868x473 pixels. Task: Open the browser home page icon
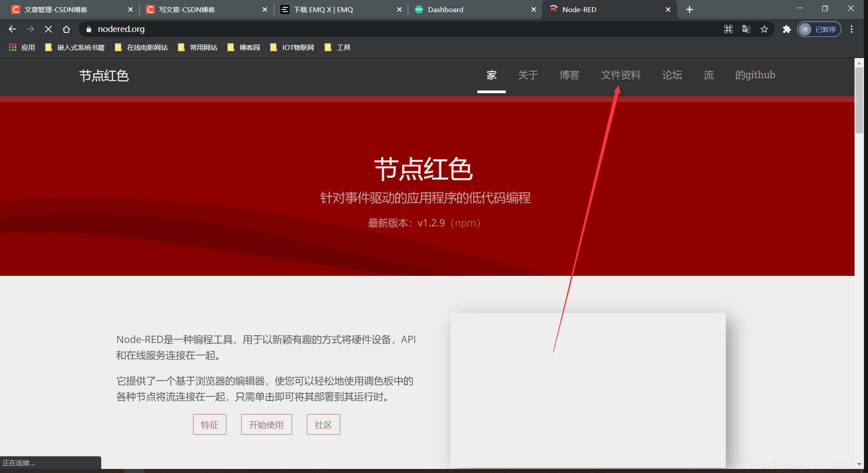(66, 29)
